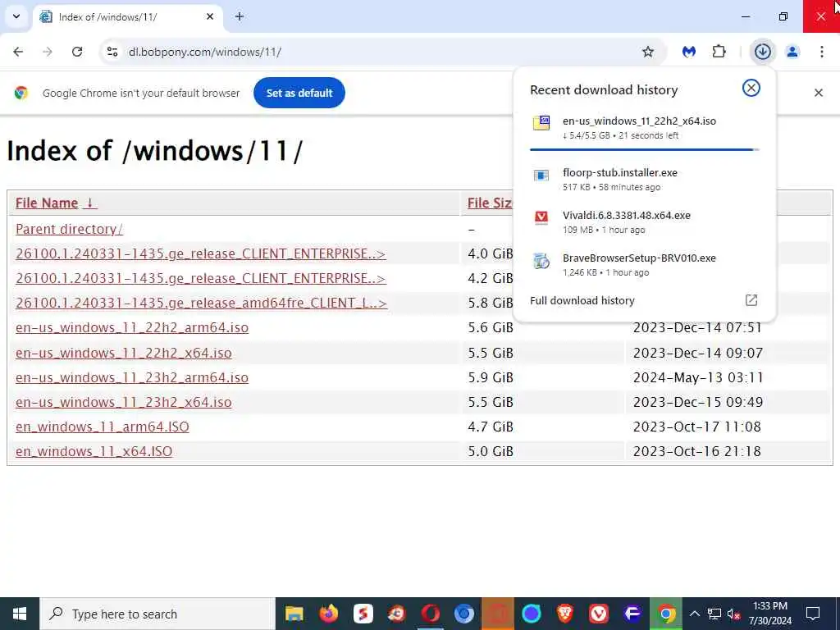Click the Vivaldi installer icon
The height and width of the screenshot is (630, 840).
tap(541, 217)
